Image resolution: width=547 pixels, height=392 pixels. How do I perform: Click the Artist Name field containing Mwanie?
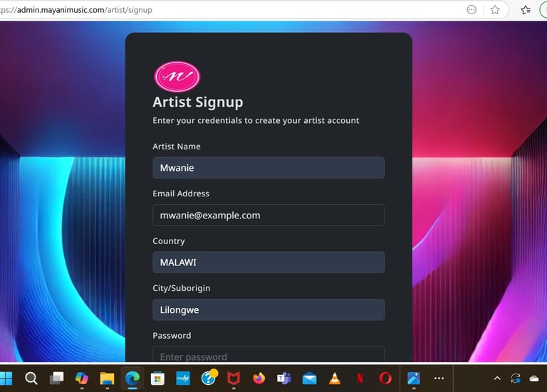pyautogui.click(x=269, y=168)
